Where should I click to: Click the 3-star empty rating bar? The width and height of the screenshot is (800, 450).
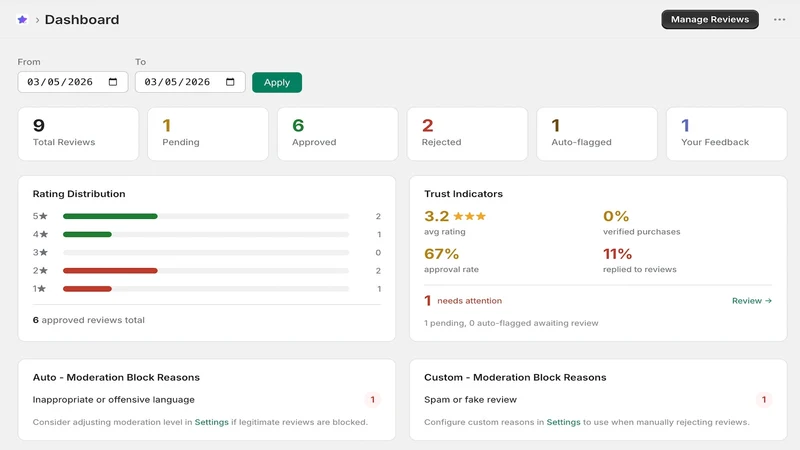coord(206,253)
